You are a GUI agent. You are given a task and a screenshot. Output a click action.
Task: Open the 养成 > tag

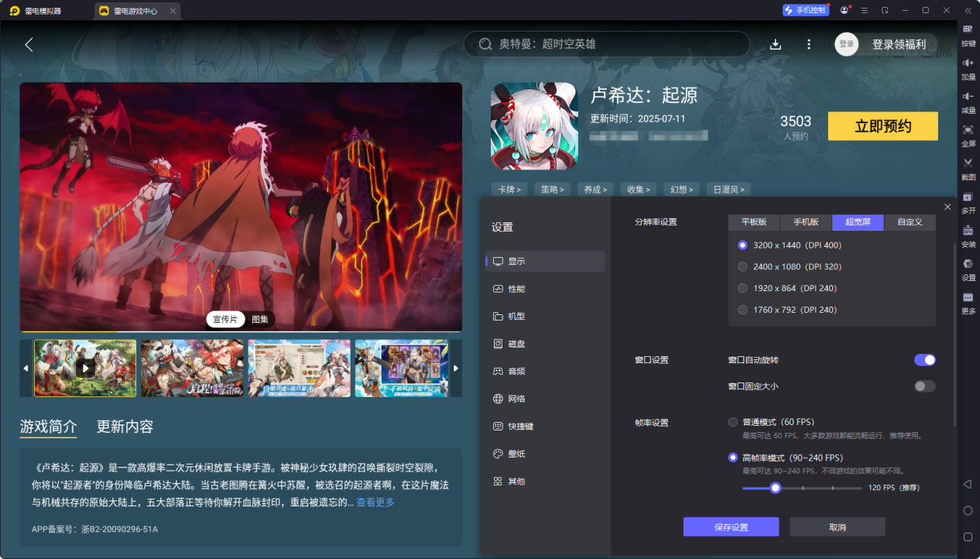pos(596,189)
